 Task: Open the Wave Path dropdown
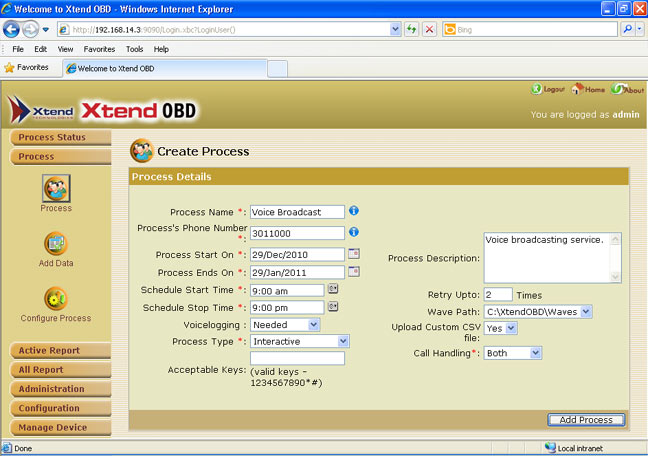point(586,312)
